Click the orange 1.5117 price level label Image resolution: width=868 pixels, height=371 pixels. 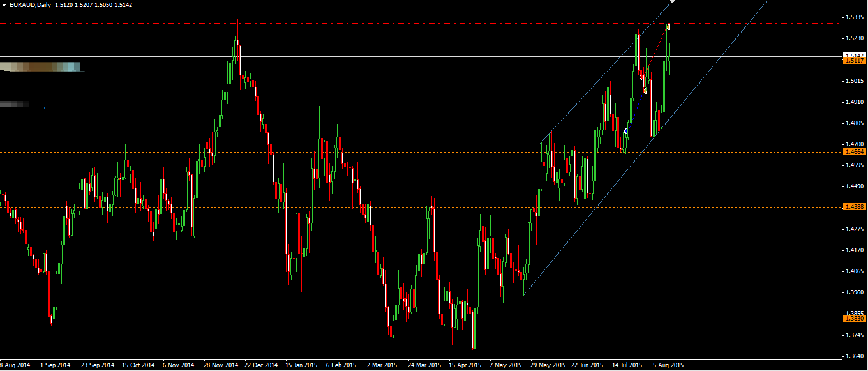[x=855, y=61]
